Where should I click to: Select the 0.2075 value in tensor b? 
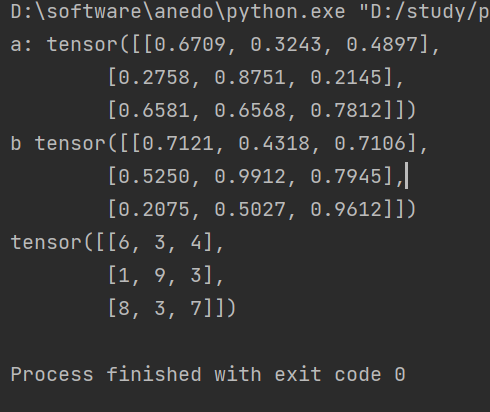pos(154,210)
